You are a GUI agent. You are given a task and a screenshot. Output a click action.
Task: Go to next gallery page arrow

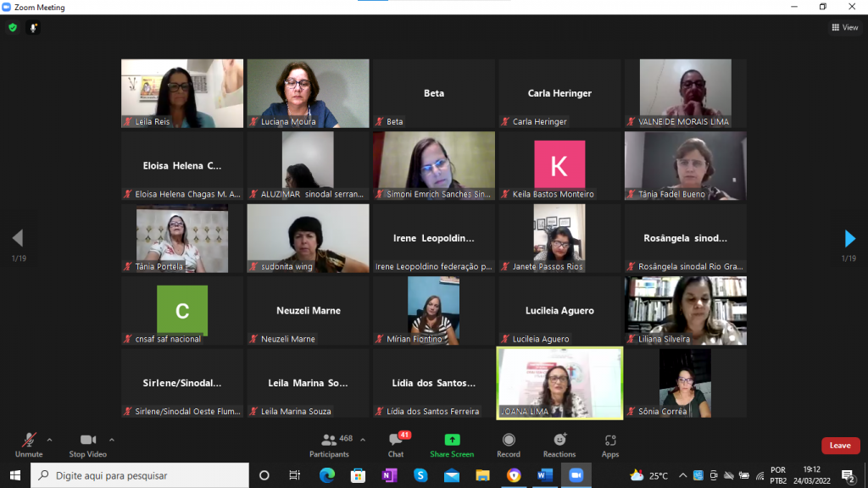(849, 239)
